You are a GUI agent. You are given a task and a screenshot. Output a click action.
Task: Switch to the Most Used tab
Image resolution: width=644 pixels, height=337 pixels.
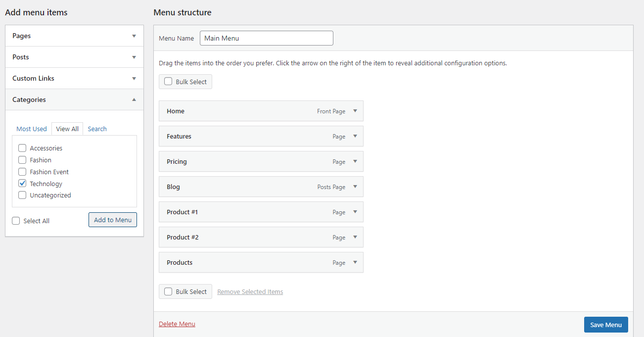32,129
